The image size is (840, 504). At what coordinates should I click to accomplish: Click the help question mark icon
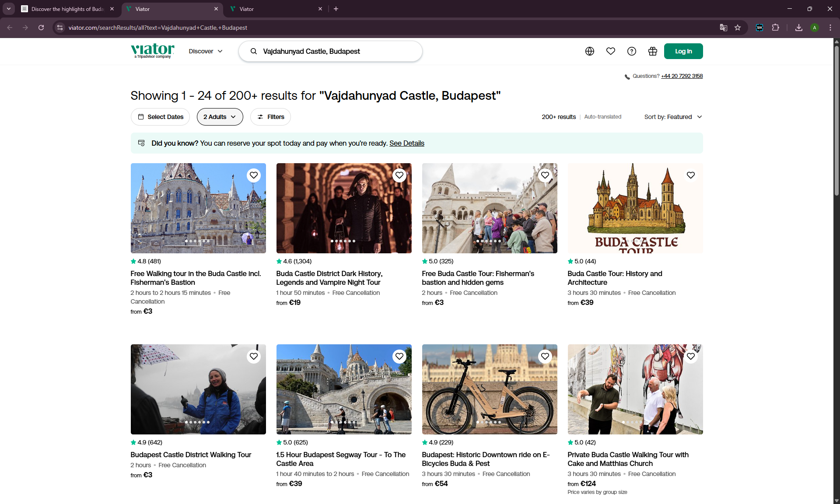[x=631, y=51]
